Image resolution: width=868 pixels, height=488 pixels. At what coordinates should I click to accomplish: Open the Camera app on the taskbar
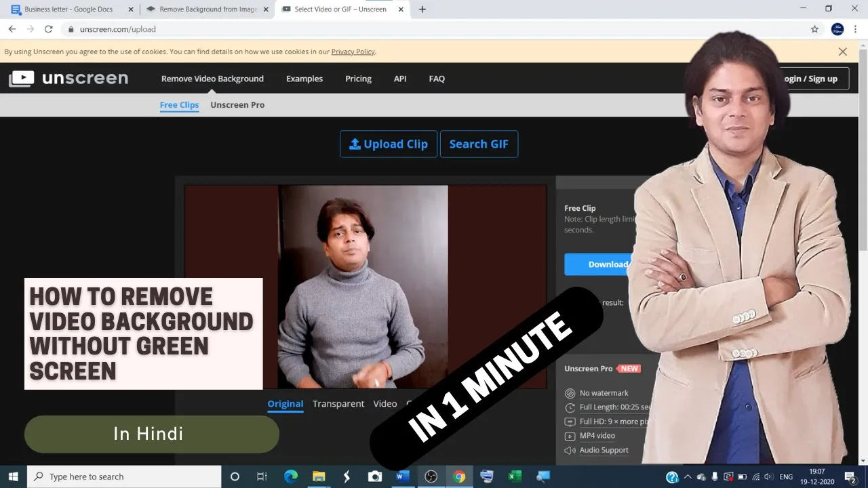point(374,476)
